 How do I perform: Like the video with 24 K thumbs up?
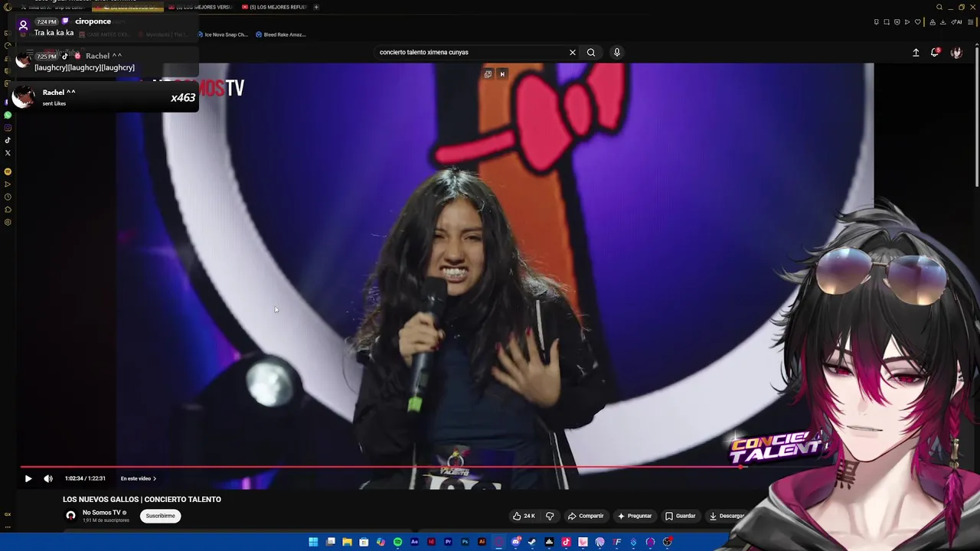coord(524,516)
